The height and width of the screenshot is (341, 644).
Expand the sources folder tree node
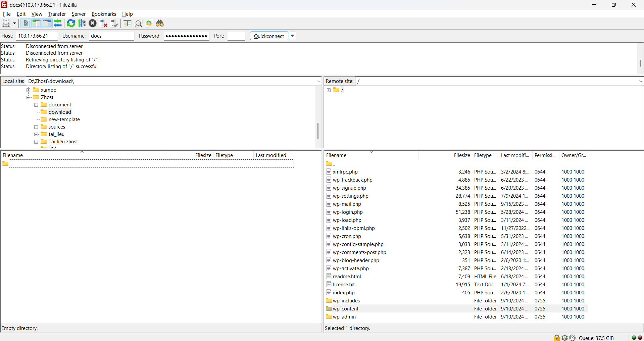point(36,127)
